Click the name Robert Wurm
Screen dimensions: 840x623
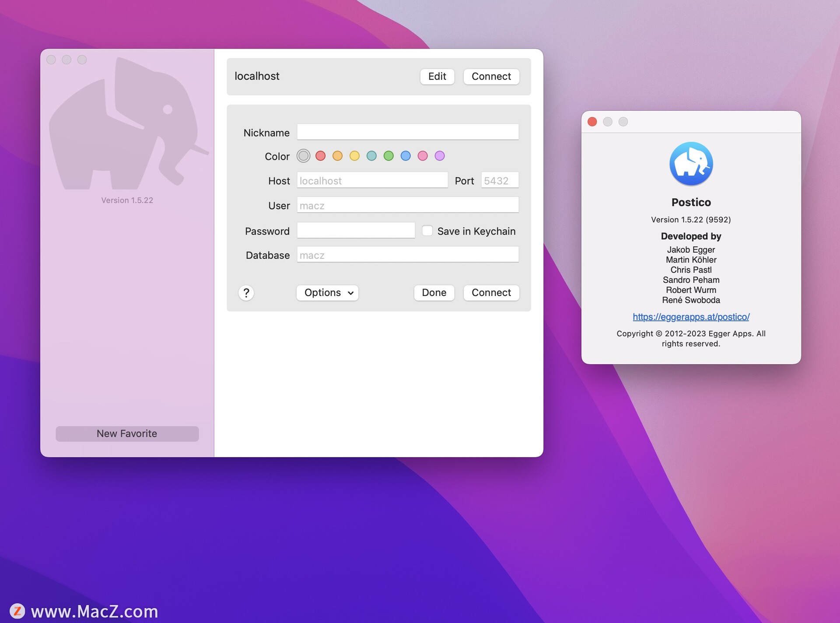691,290
